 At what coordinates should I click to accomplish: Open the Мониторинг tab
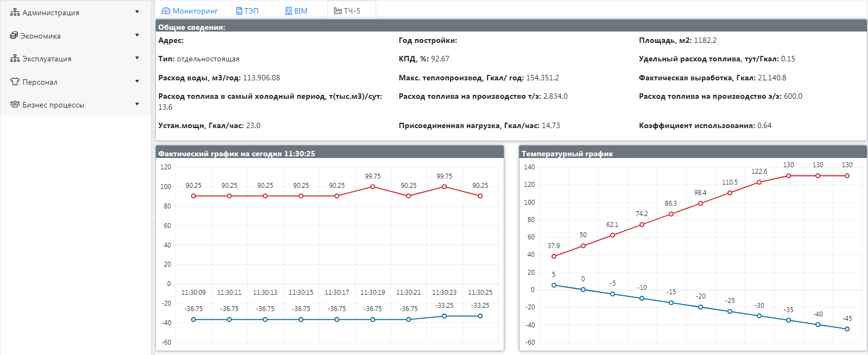(189, 11)
